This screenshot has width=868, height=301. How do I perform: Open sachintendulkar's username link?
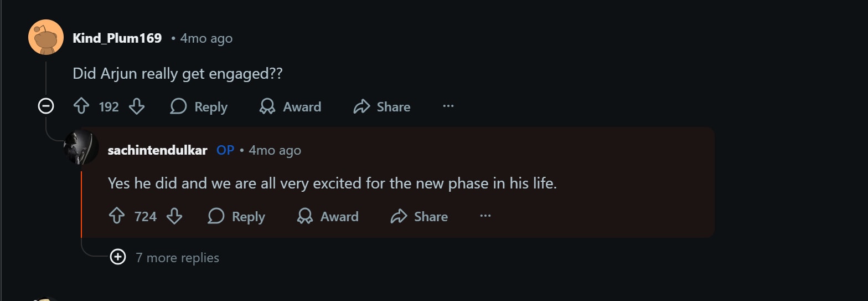point(158,150)
